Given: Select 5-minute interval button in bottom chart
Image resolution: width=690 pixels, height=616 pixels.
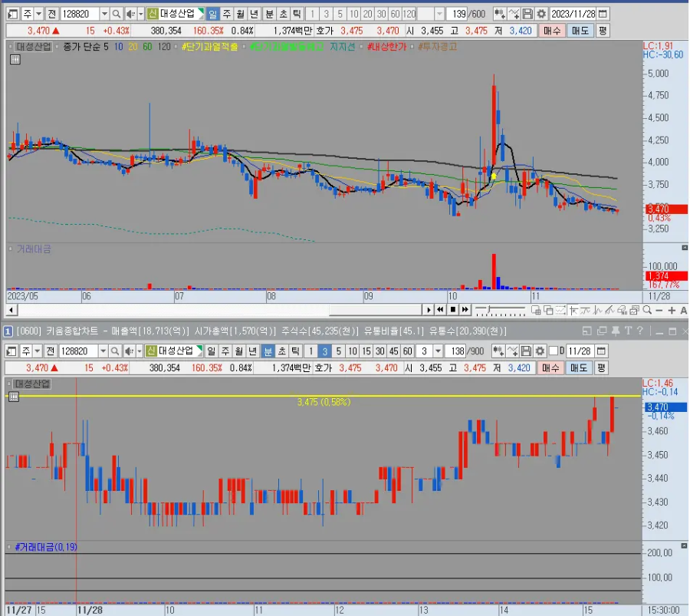Looking at the screenshot, I should [x=338, y=351].
